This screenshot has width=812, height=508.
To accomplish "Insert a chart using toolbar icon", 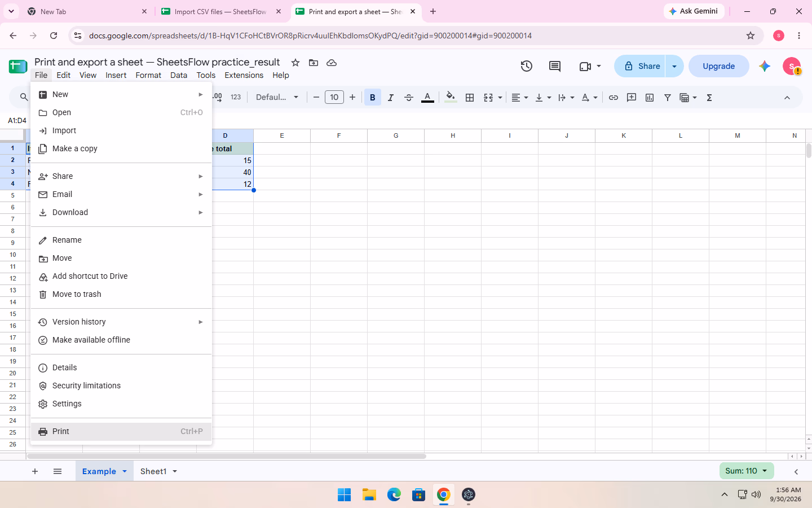I will point(650,98).
